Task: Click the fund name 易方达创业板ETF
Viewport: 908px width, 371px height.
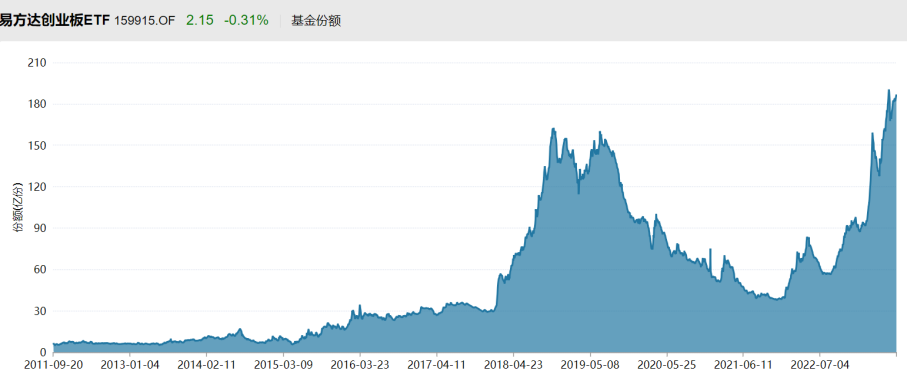Action: 55,21
